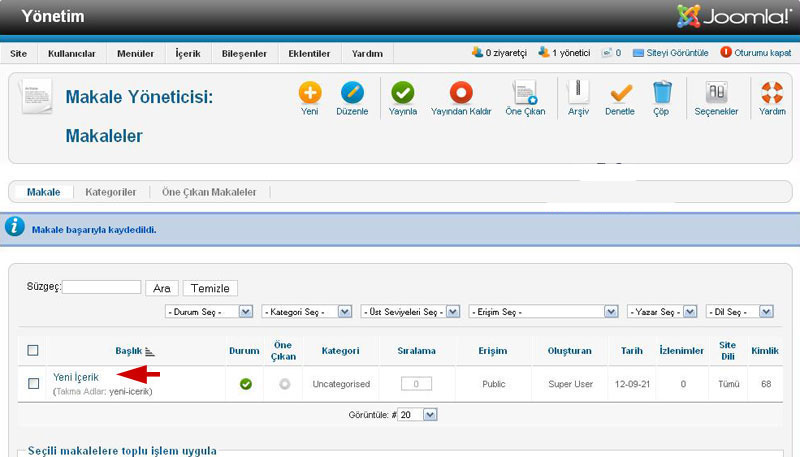Click the 12-09-21 date cell

632,384
